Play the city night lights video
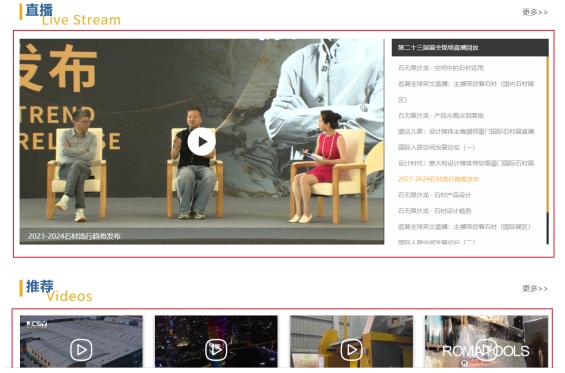 point(216,350)
